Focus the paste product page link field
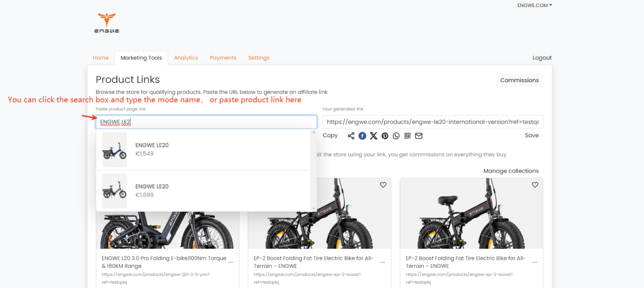 coord(206,122)
